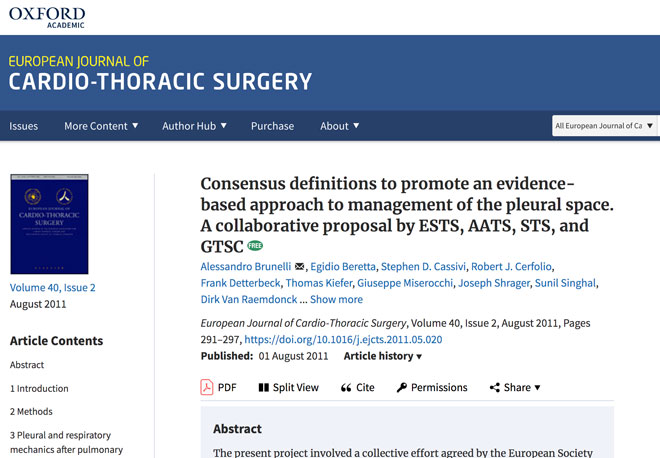Open the PDF icon link
The width and height of the screenshot is (660, 458).
tap(207, 387)
